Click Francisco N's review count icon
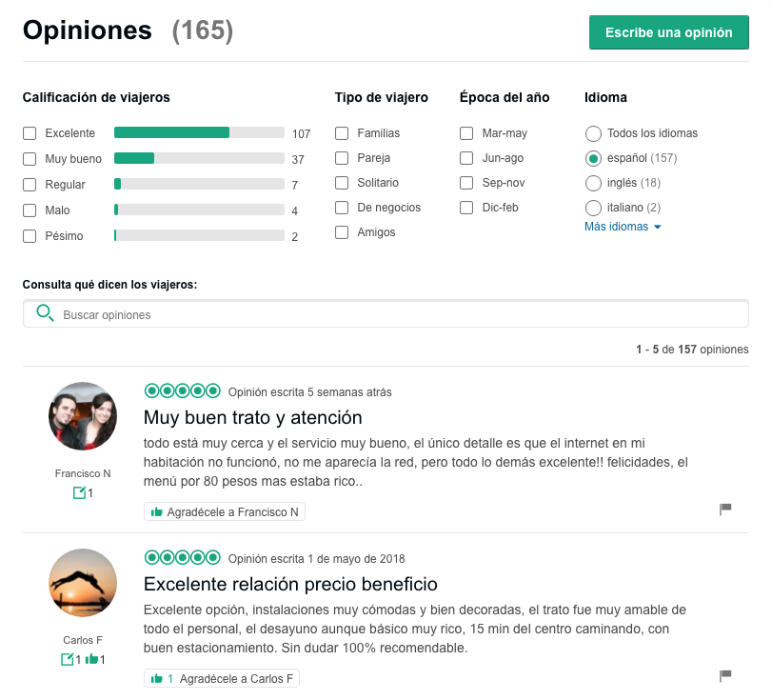This screenshot has height=700, width=772. coord(79,492)
